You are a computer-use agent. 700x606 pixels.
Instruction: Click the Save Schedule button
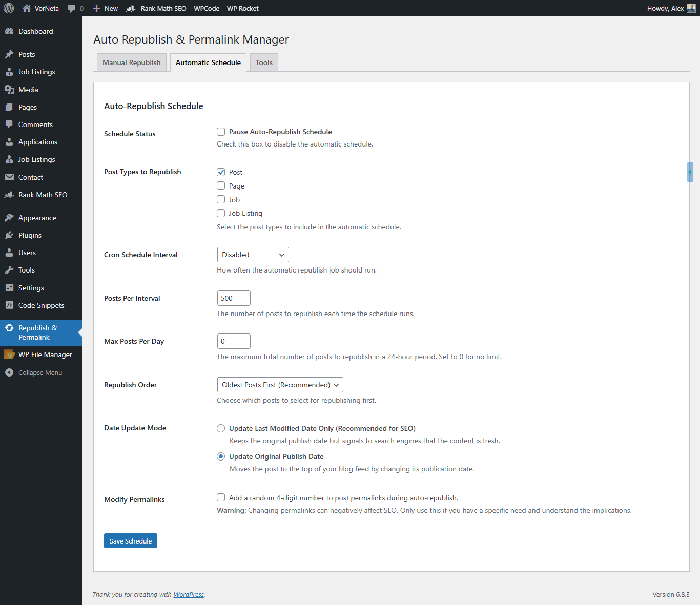(130, 540)
